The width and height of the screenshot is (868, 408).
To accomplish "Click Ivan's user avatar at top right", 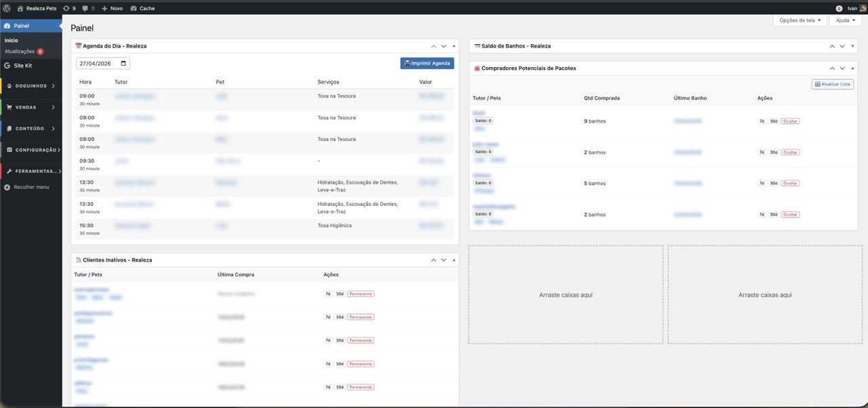I will [863, 8].
